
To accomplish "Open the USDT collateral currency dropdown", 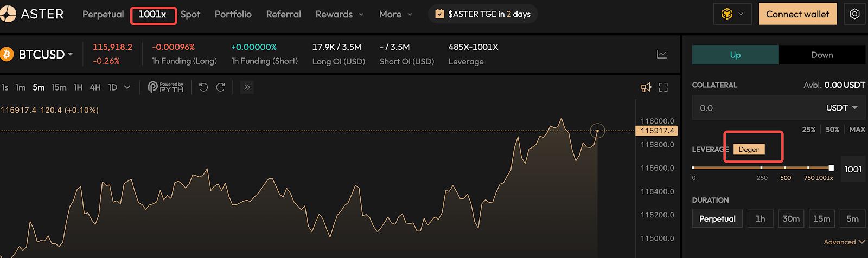I will pyautogui.click(x=841, y=108).
